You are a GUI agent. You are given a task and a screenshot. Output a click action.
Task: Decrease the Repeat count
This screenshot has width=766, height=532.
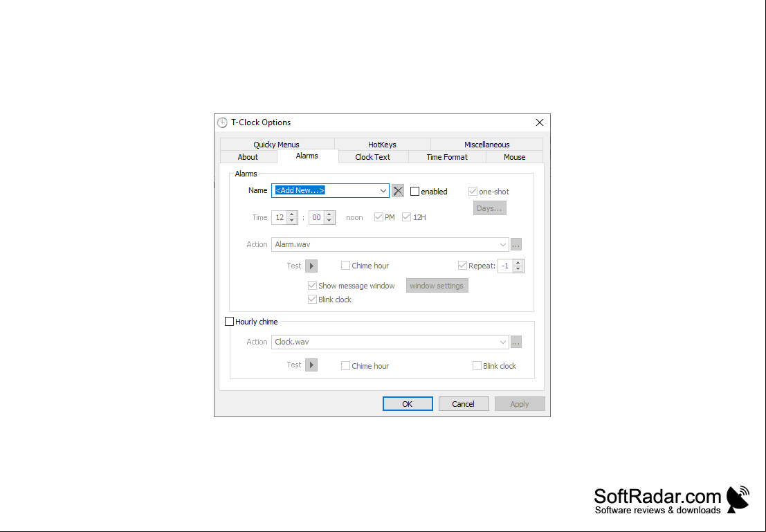pos(518,268)
